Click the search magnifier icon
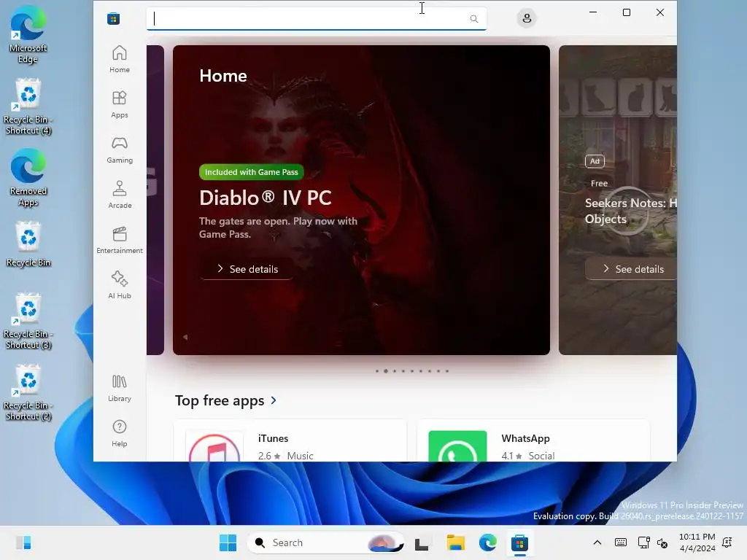Image resolution: width=747 pixels, height=560 pixels. click(473, 18)
